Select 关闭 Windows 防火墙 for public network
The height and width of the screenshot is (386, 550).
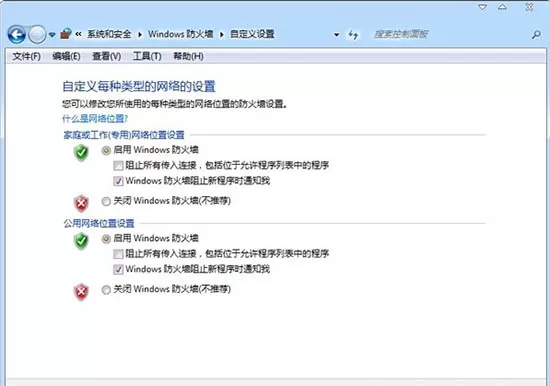pos(106,290)
